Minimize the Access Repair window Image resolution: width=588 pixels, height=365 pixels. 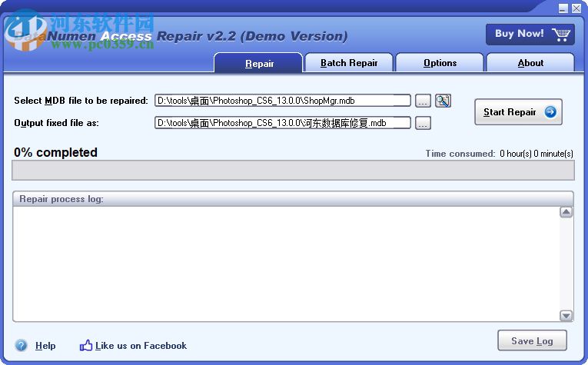pos(563,8)
